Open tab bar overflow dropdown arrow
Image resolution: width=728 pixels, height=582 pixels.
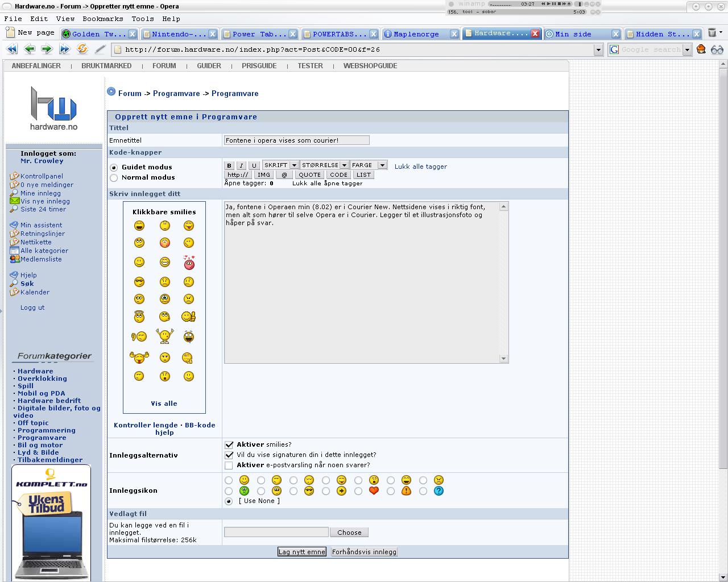721,32
